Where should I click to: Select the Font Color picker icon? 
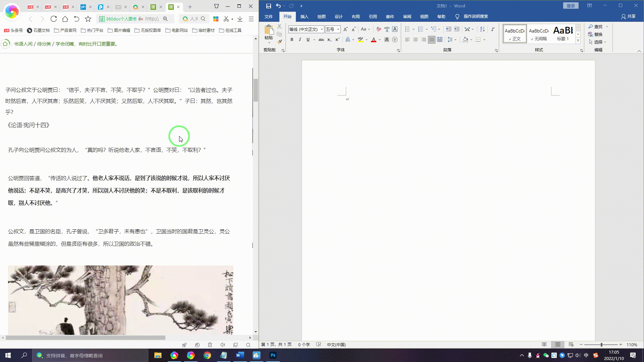tap(379, 40)
